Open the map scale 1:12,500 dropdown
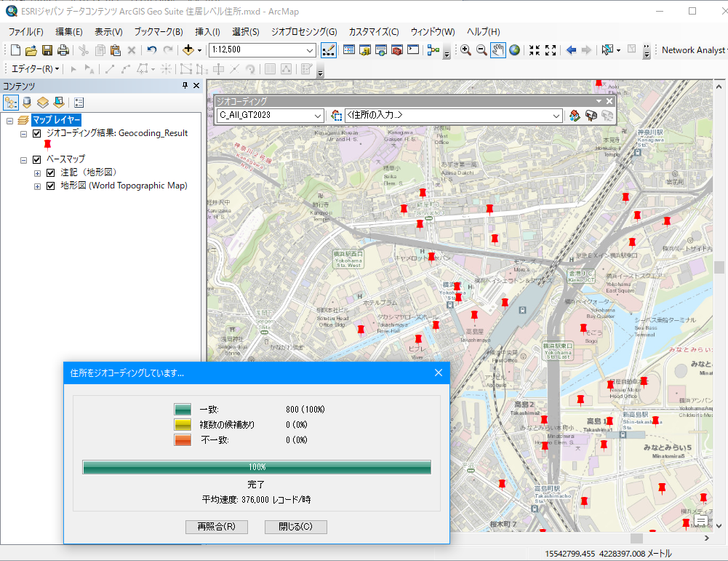728x561 pixels. click(310, 50)
